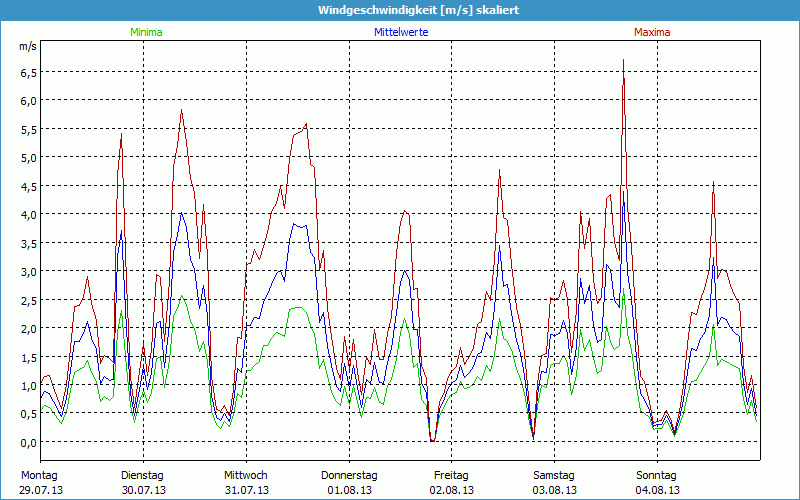Click the date 31.07.13
800x500 pixels.
(x=247, y=490)
